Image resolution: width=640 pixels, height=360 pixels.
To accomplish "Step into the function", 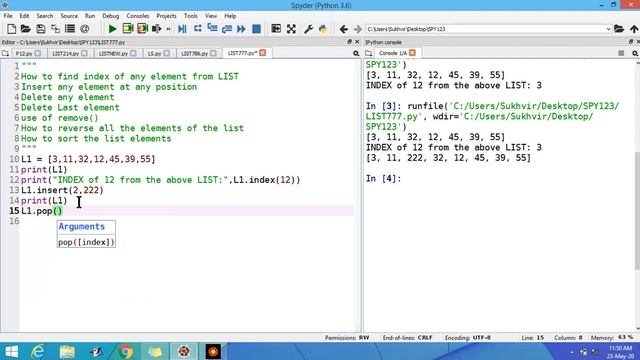I will [x=212, y=29].
